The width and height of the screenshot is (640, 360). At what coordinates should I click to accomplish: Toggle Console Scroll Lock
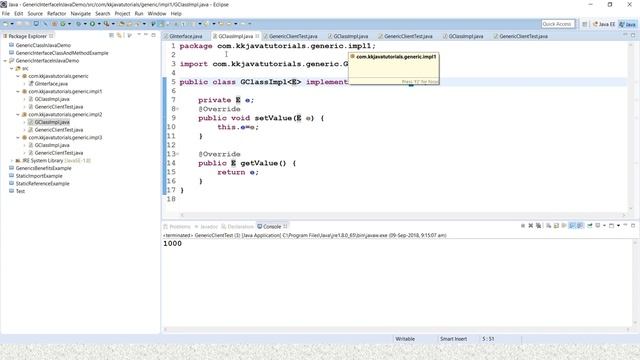click(x=556, y=225)
